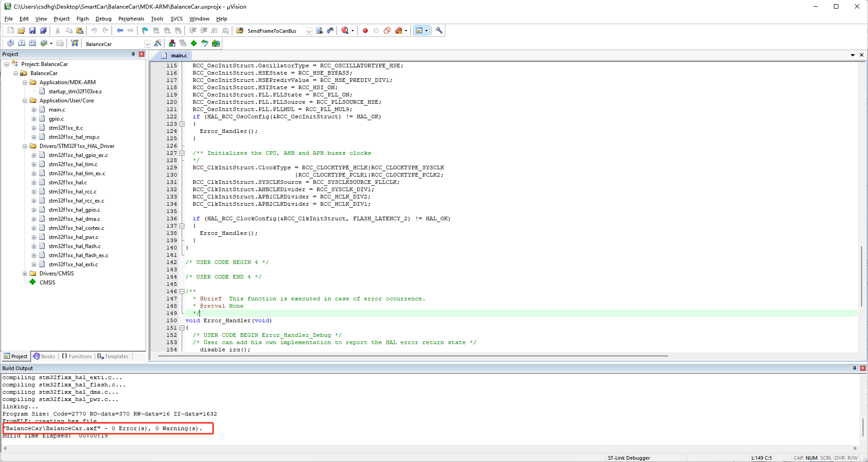This screenshot has width=868, height=462.
Task: Insert a bookmark with the flag icon
Action: coord(145,30)
